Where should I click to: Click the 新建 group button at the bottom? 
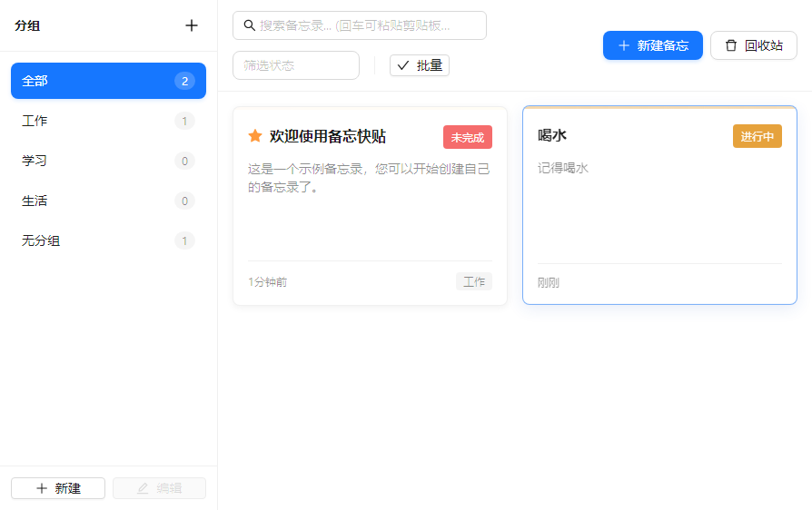pos(58,488)
